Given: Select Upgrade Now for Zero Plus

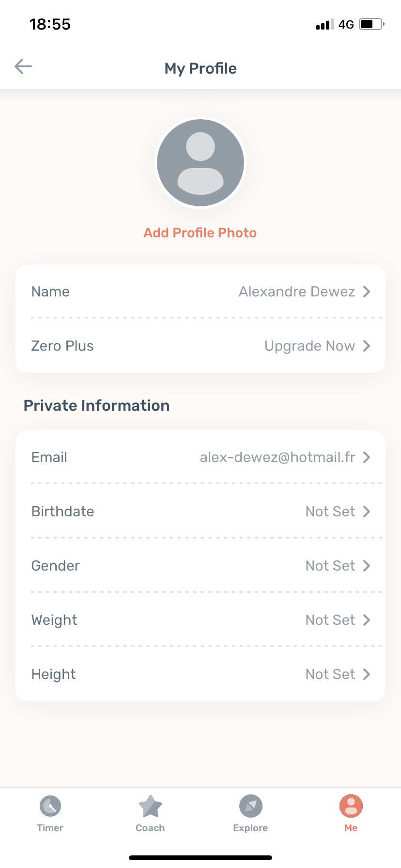Looking at the screenshot, I should coord(310,346).
